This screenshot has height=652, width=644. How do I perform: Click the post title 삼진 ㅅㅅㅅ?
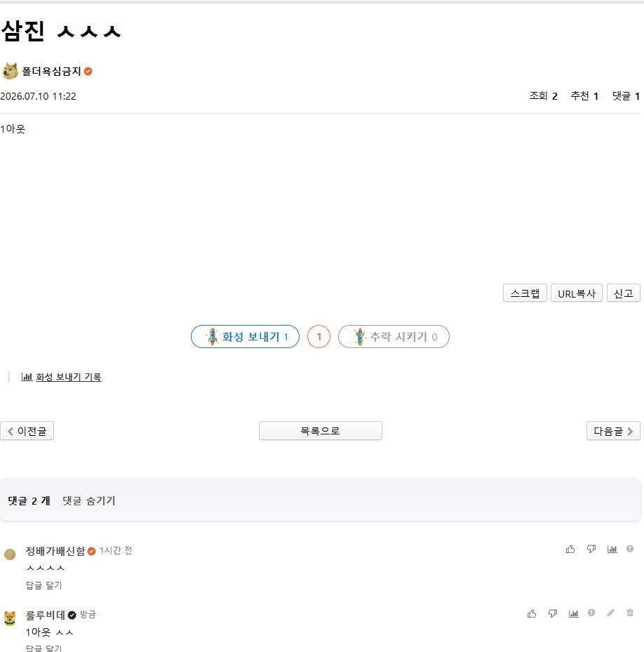[x=61, y=31]
